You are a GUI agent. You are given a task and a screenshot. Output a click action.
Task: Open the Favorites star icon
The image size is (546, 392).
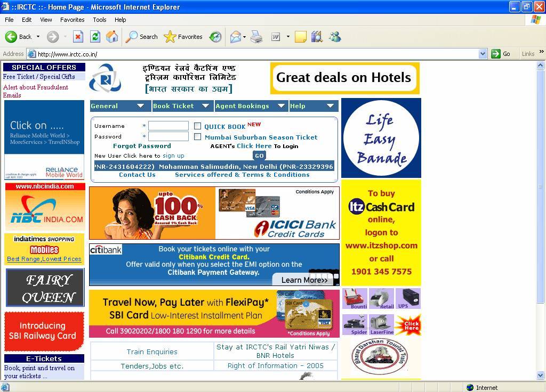tap(170, 37)
